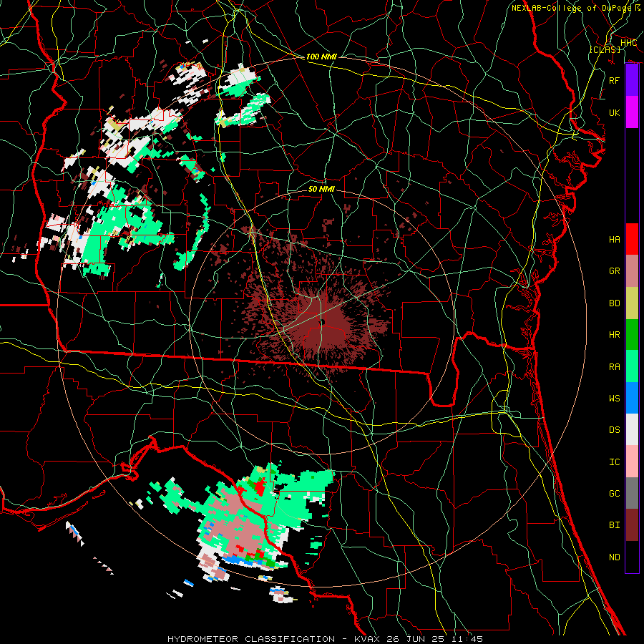644x644 pixels.
Task: Click the ND legend label
Action: coord(614,557)
